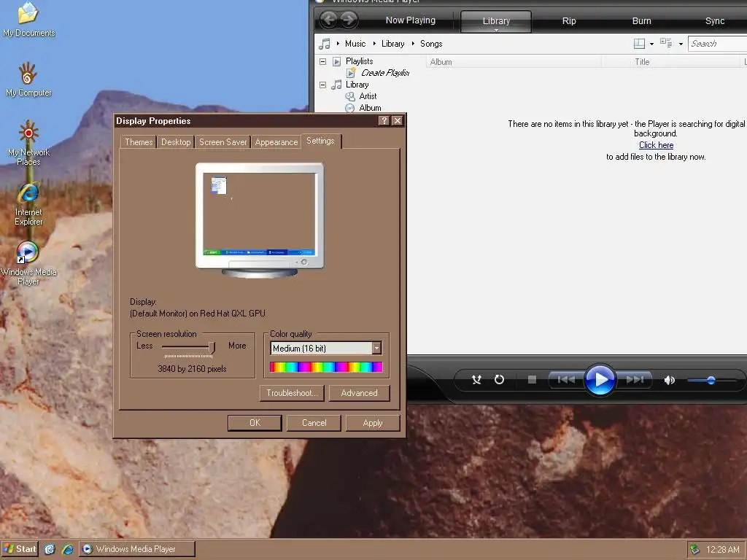Open the Sync tab
Image resolution: width=747 pixels, height=560 pixels.
click(715, 21)
